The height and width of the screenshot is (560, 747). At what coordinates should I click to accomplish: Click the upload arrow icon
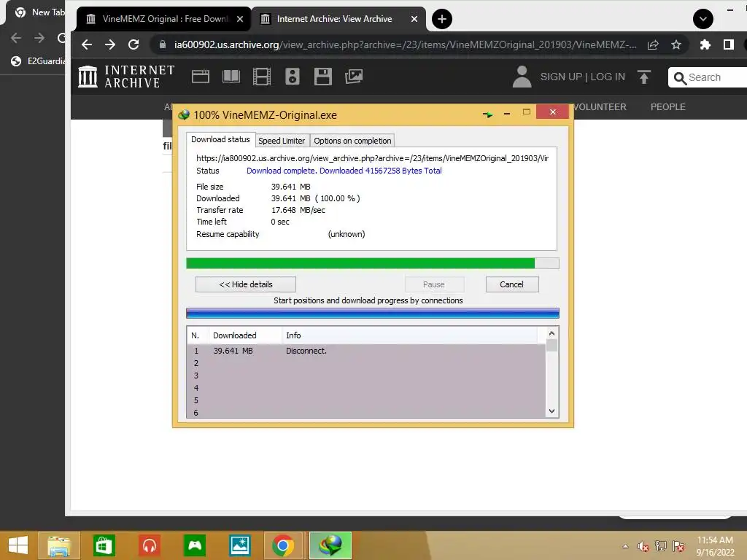click(644, 77)
